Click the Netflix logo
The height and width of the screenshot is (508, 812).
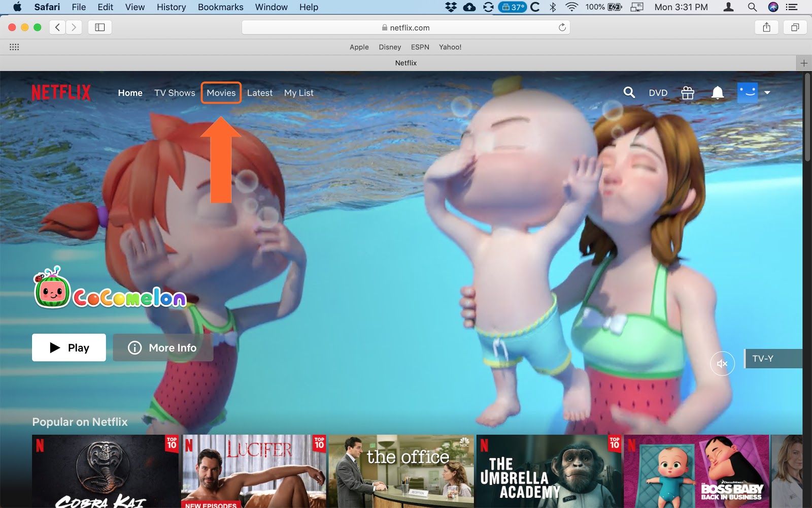point(61,92)
